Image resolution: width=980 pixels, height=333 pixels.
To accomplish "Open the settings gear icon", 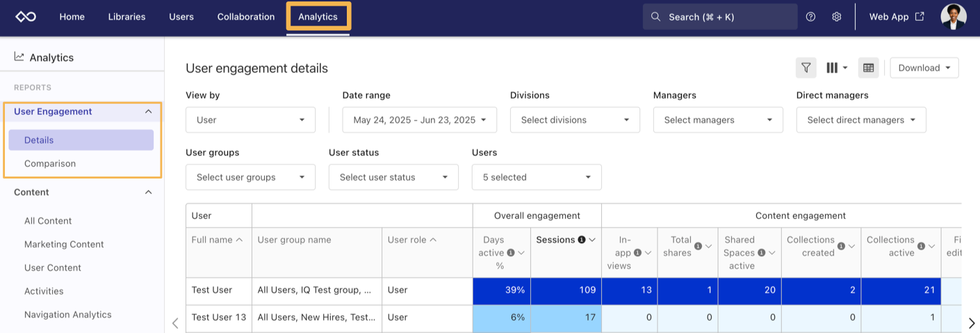I will pos(837,17).
